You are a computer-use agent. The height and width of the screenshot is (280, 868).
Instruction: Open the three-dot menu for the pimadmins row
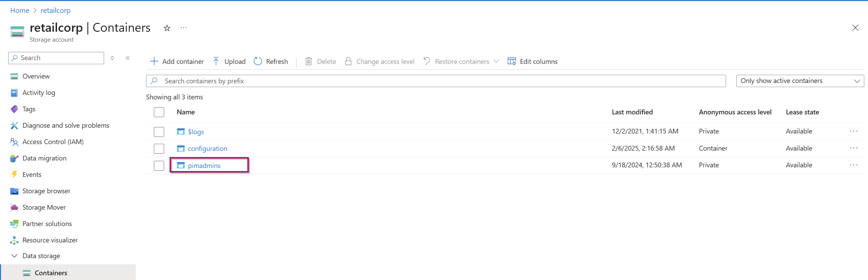click(853, 165)
